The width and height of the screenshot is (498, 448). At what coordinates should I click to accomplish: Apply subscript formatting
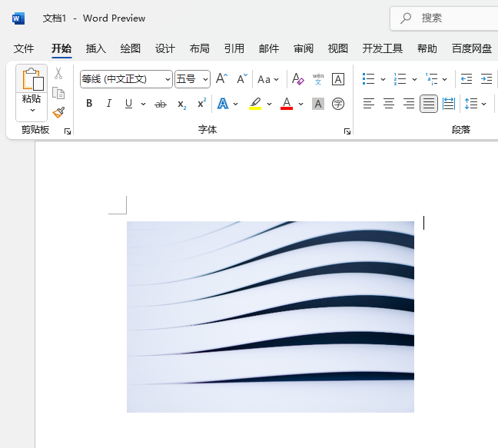pos(181,104)
